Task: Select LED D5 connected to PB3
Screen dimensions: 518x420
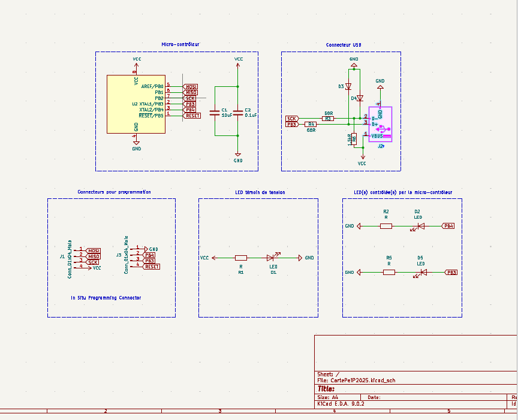Action: click(x=423, y=272)
